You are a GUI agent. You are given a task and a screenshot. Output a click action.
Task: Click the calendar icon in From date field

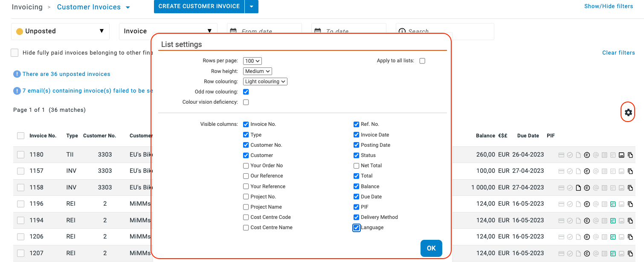tap(233, 31)
